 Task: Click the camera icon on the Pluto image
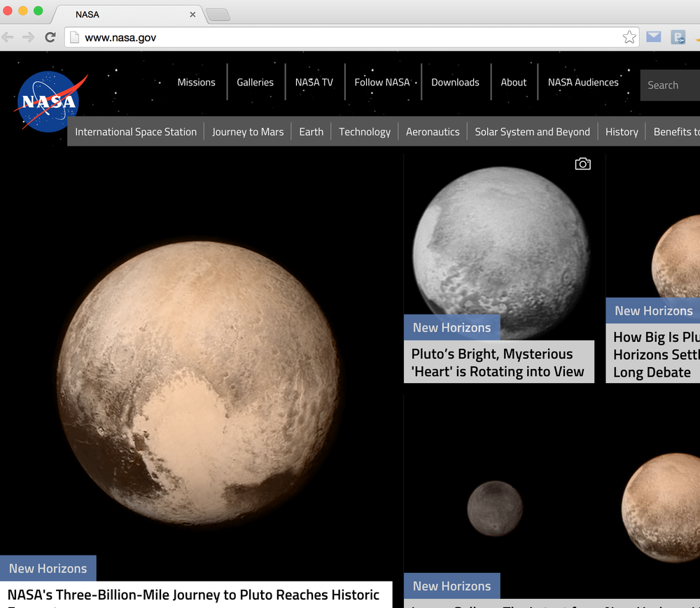[x=582, y=164]
